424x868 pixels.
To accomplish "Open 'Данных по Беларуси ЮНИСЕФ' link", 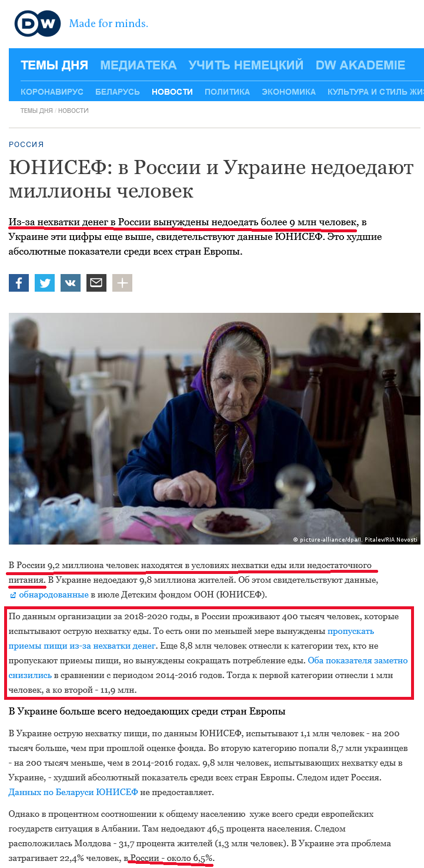I will click(73, 792).
